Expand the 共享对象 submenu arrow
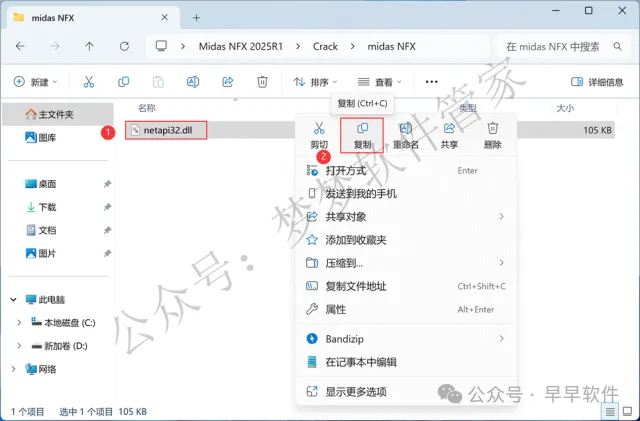This screenshot has width=640, height=421. (x=502, y=216)
